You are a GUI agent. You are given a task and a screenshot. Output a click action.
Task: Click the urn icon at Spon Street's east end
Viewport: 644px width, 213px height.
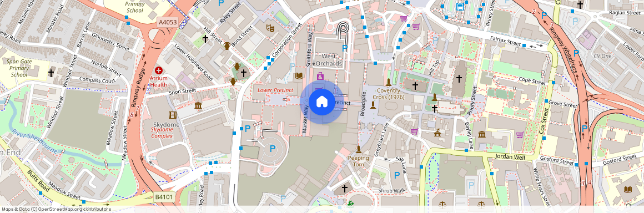coord(233,81)
